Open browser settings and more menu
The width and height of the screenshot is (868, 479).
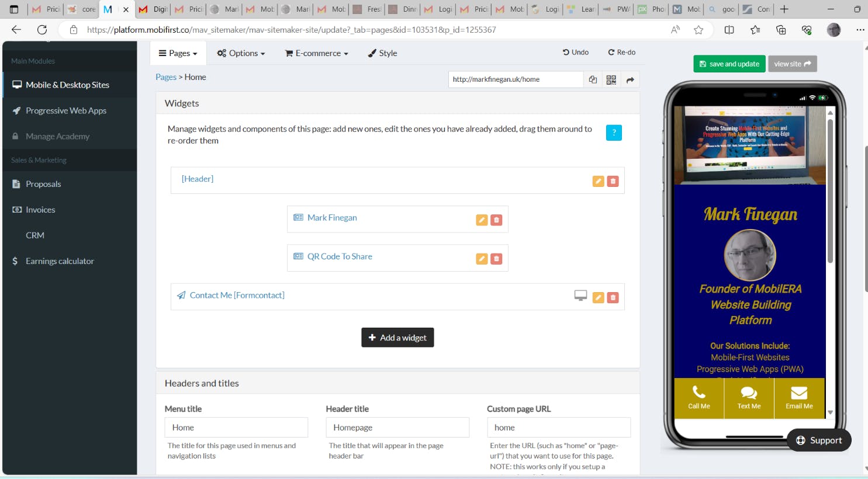[x=860, y=30]
